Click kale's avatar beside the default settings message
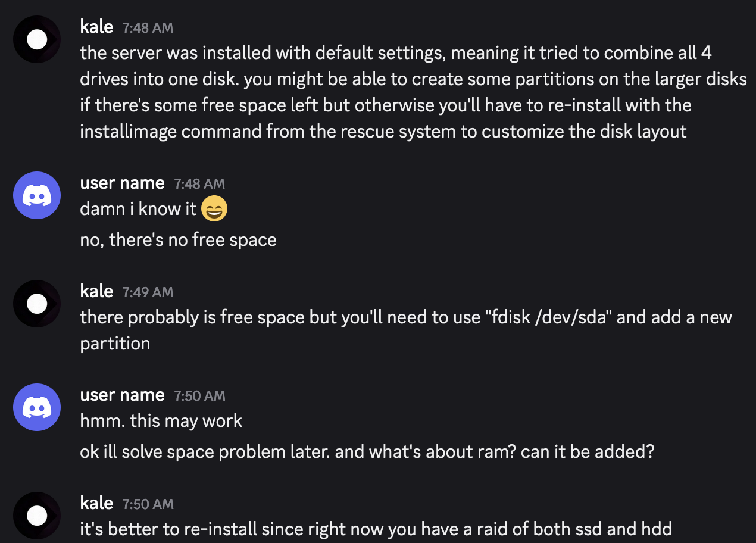Image resolution: width=756 pixels, height=543 pixels. tap(37, 39)
